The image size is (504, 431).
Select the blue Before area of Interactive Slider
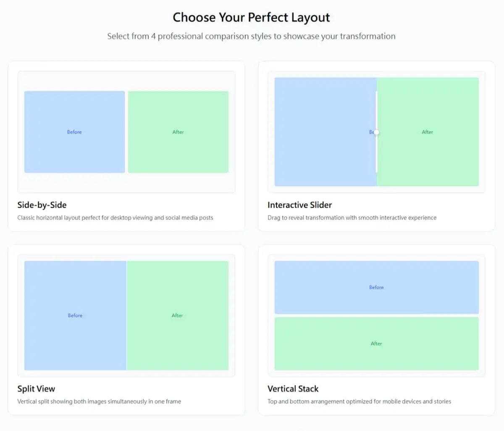point(325,132)
